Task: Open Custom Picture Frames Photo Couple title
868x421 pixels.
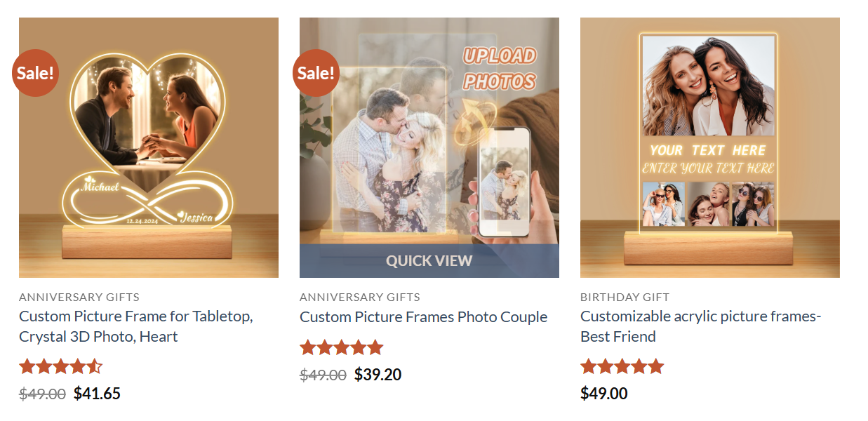Action: coord(424,317)
